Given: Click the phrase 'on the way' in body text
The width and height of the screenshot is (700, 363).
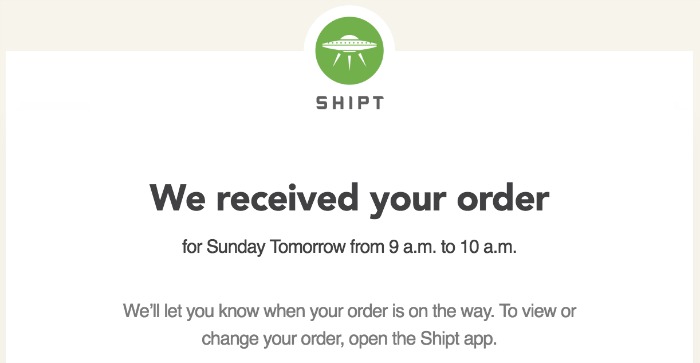Looking at the screenshot, I should coord(450,311).
